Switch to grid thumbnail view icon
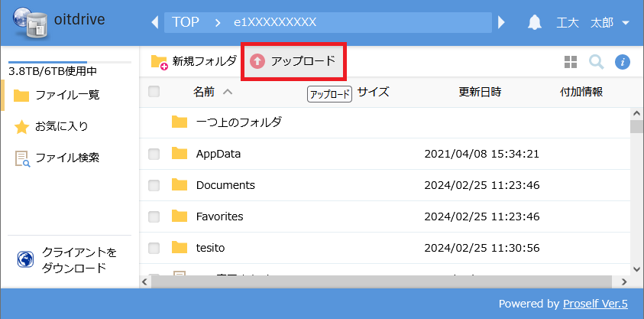644x319 pixels. point(570,62)
